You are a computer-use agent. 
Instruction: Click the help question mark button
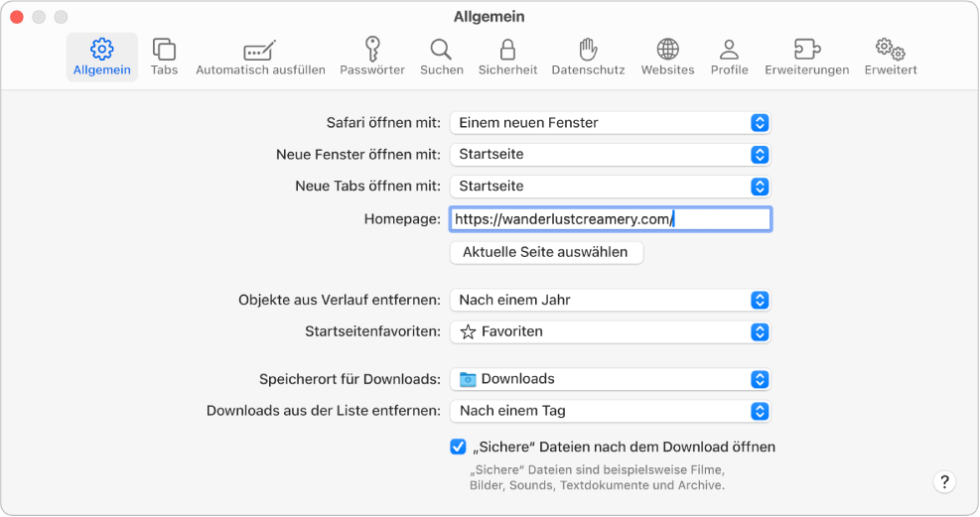tap(944, 481)
